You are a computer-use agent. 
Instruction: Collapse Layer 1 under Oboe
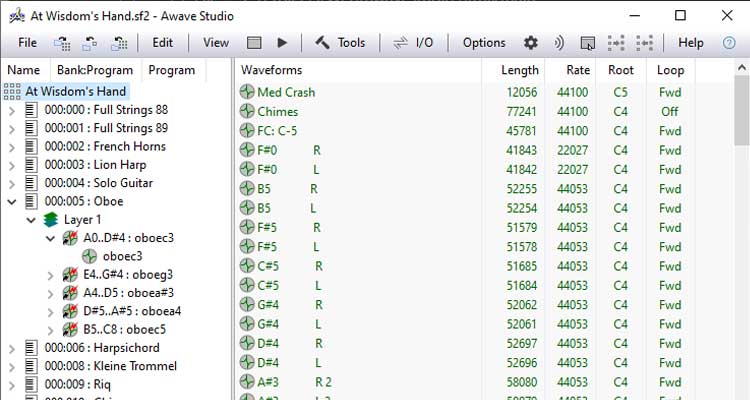coord(31,220)
